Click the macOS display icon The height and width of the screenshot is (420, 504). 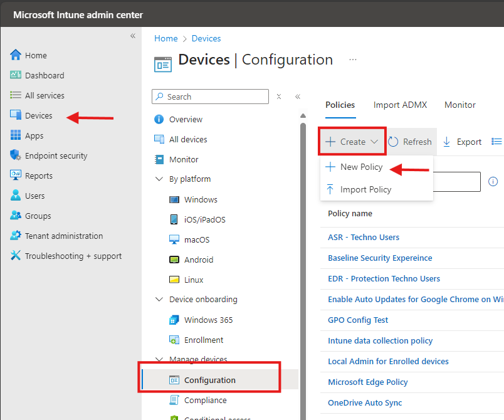coord(174,239)
